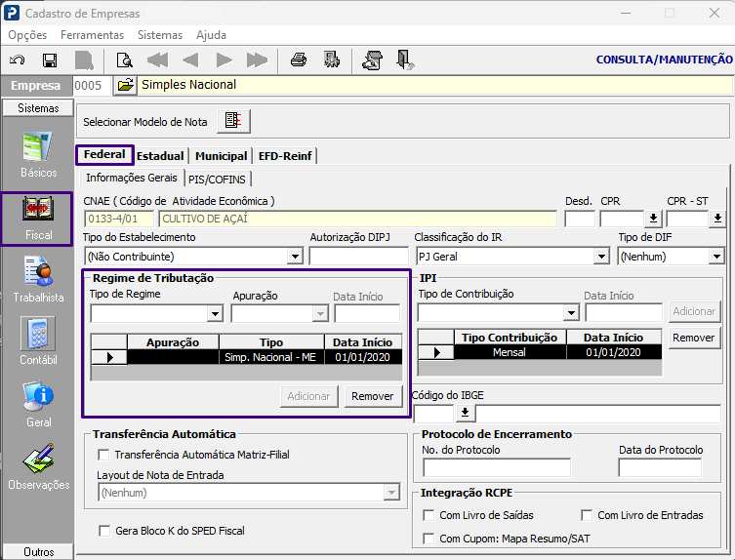Open the Fiscal sidebar section
The image size is (735, 560).
(x=37, y=219)
